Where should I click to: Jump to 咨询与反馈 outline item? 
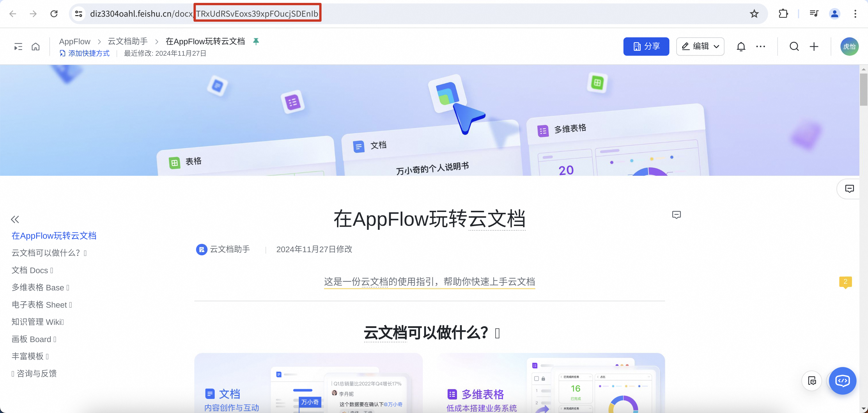(34, 373)
